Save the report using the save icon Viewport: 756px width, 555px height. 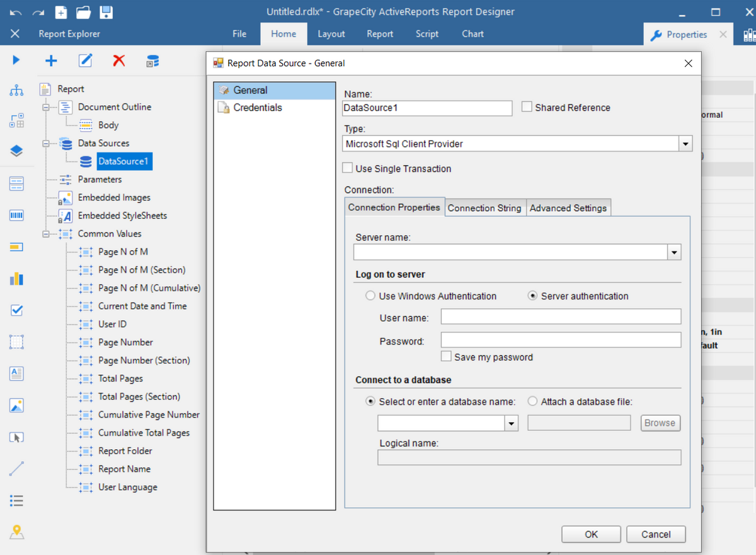coord(107,12)
